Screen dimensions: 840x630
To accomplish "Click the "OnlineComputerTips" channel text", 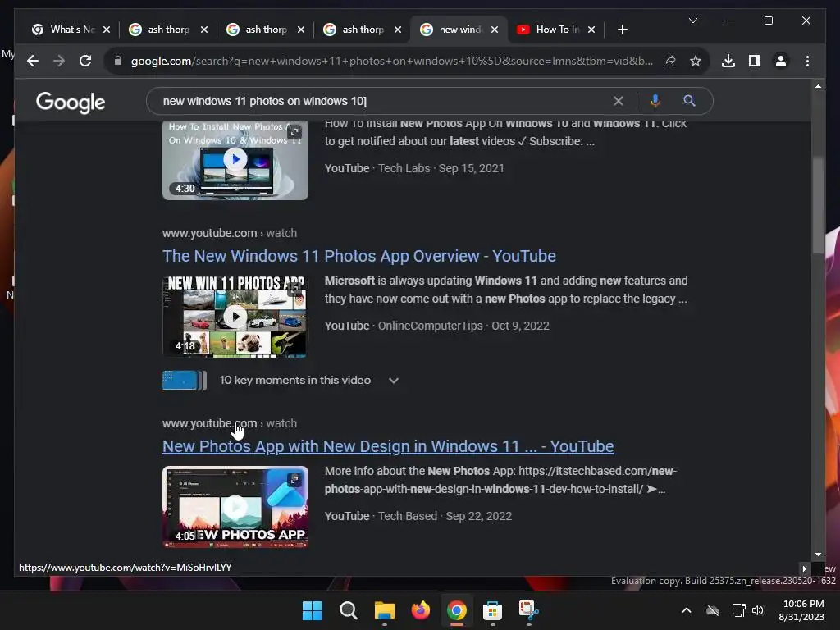I will [x=430, y=326].
